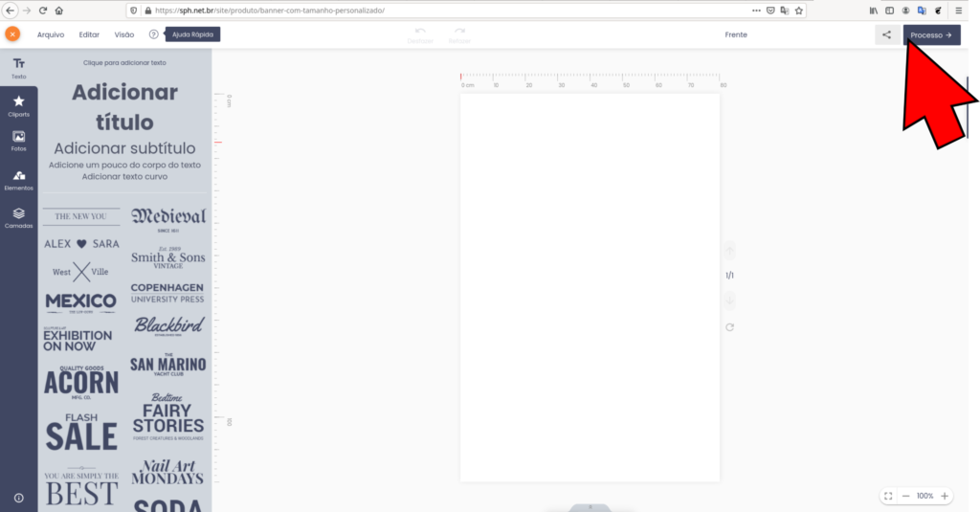This screenshot has height=512, width=980.
Task: Open Firefox hamburger application menu
Action: pos(958,11)
